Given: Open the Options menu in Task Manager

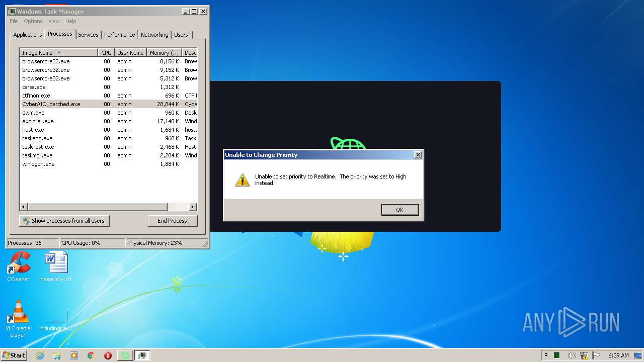Looking at the screenshot, I should point(33,21).
